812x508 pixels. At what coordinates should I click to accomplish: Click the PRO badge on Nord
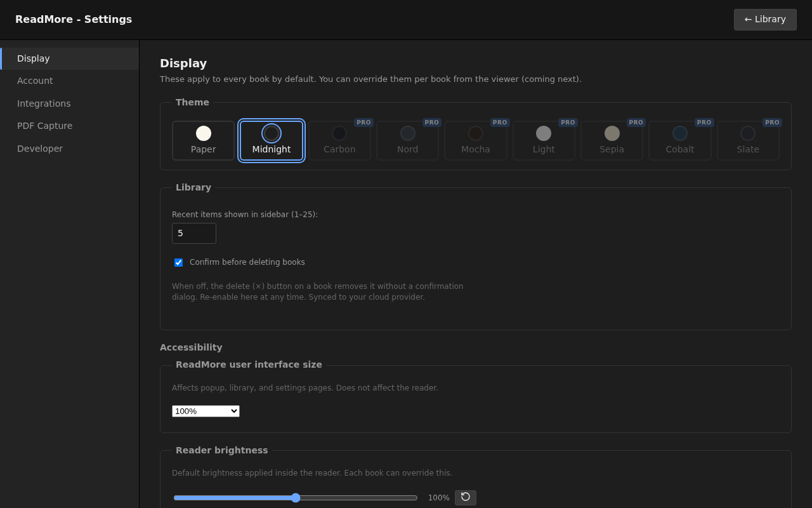coord(432,123)
